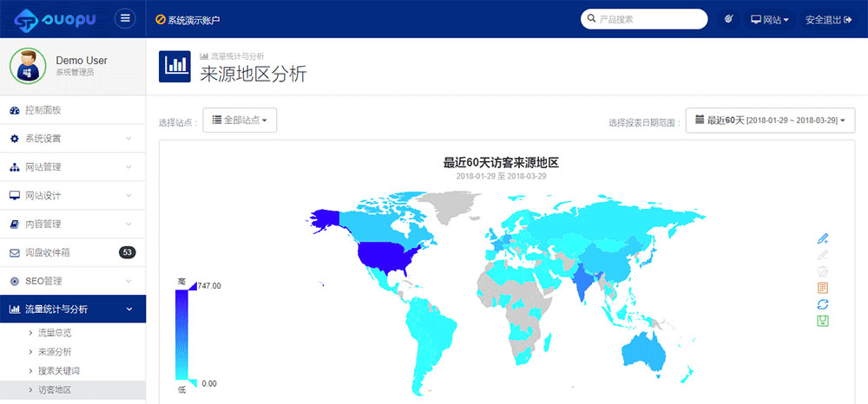
Task: Click the greyed pencil-minus mark tool on the chart
Action: 823,256
